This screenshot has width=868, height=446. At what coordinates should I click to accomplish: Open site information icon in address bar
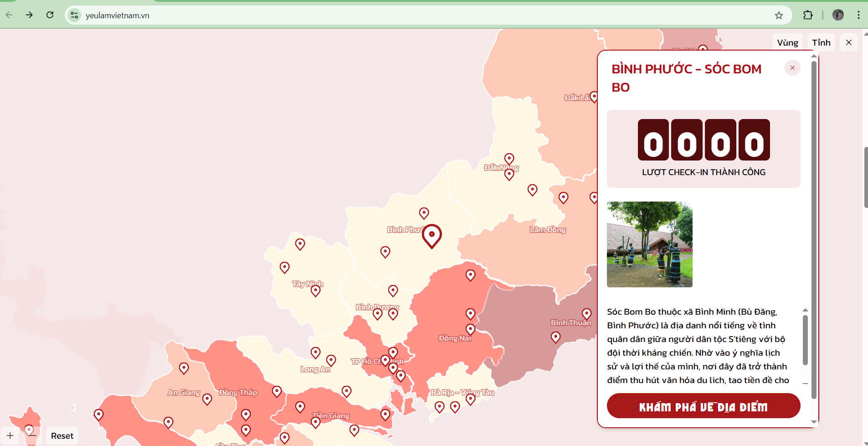click(x=74, y=15)
